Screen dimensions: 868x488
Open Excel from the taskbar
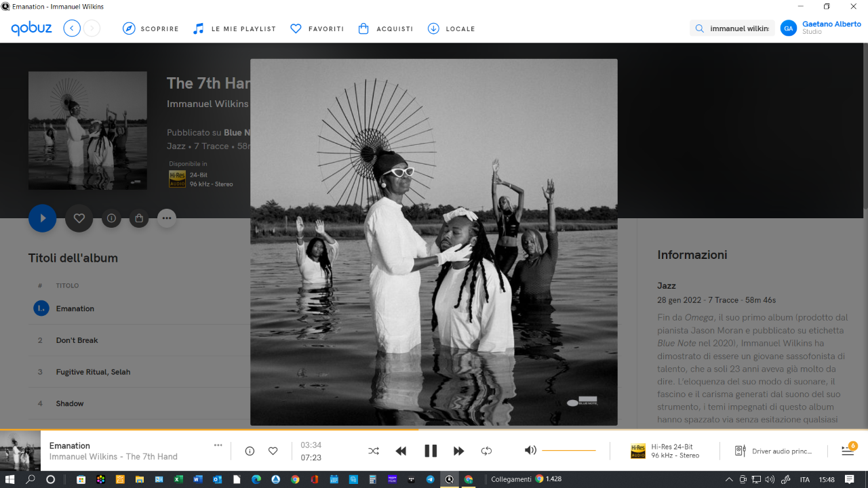pos(178,479)
